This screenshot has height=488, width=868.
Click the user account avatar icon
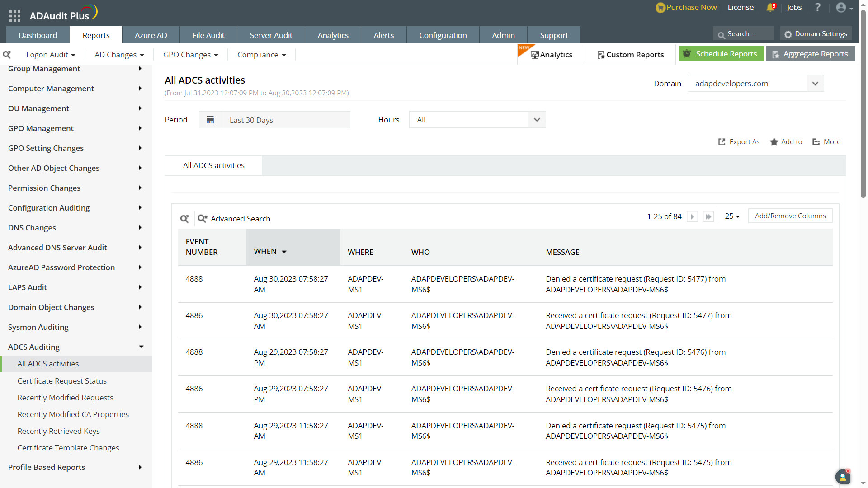point(841,8)
